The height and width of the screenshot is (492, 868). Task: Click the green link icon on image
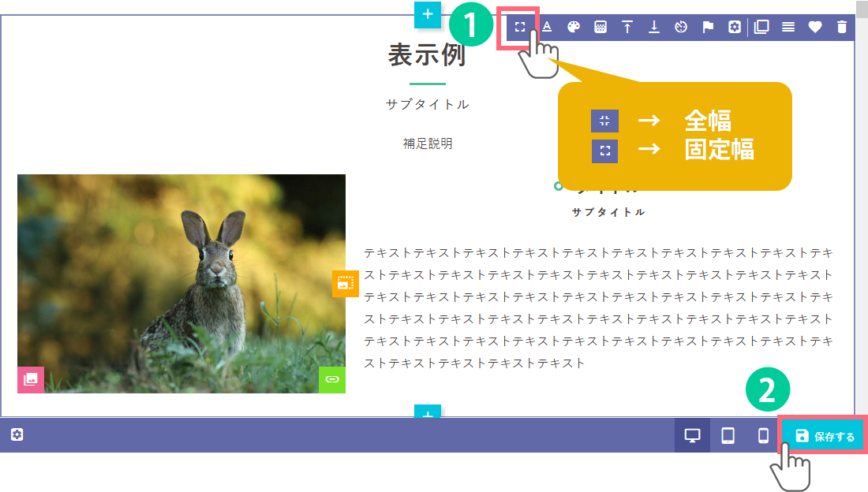[x=332, y=379]
